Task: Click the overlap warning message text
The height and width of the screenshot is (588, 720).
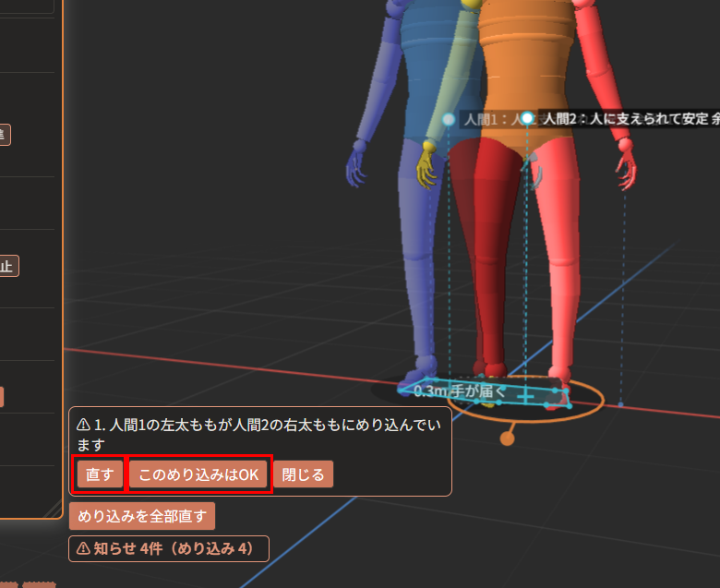Action: tap(259, 434)
